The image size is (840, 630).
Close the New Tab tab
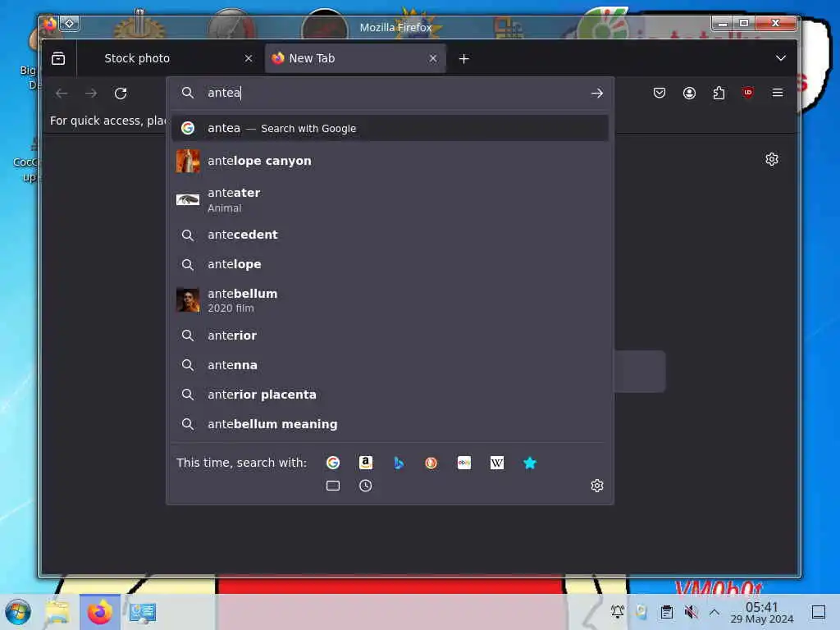(433, 58)
